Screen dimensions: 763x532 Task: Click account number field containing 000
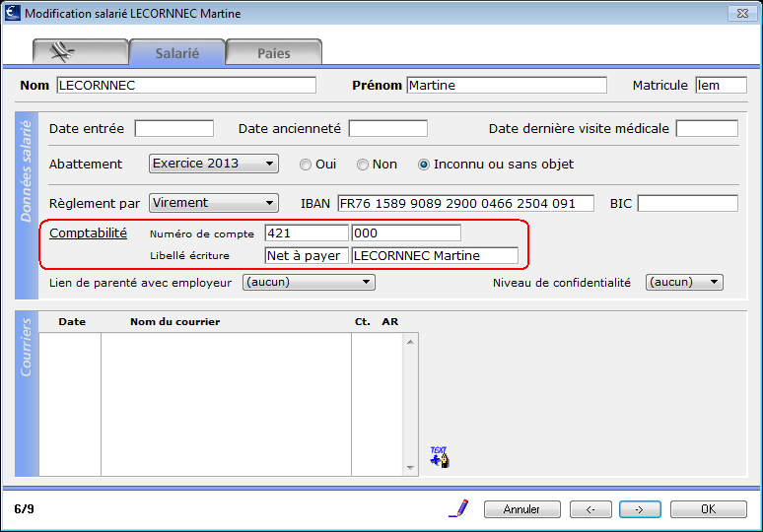(406, 233)
